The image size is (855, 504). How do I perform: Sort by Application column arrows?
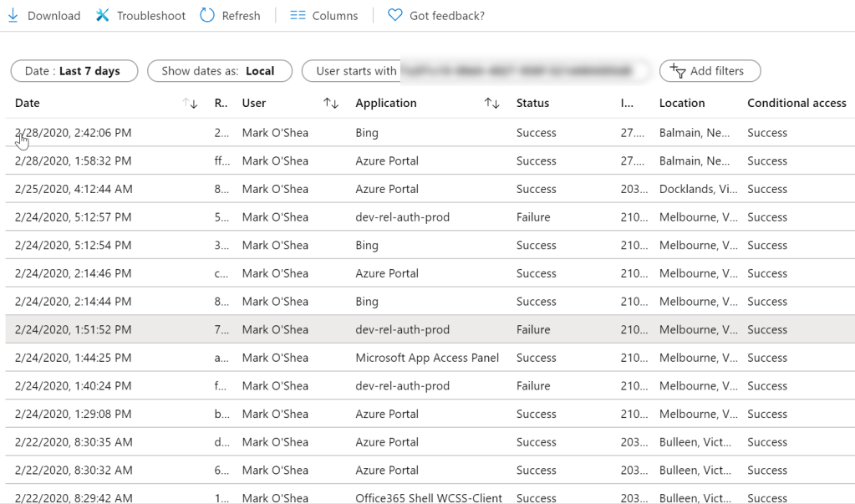coord(491,104)
